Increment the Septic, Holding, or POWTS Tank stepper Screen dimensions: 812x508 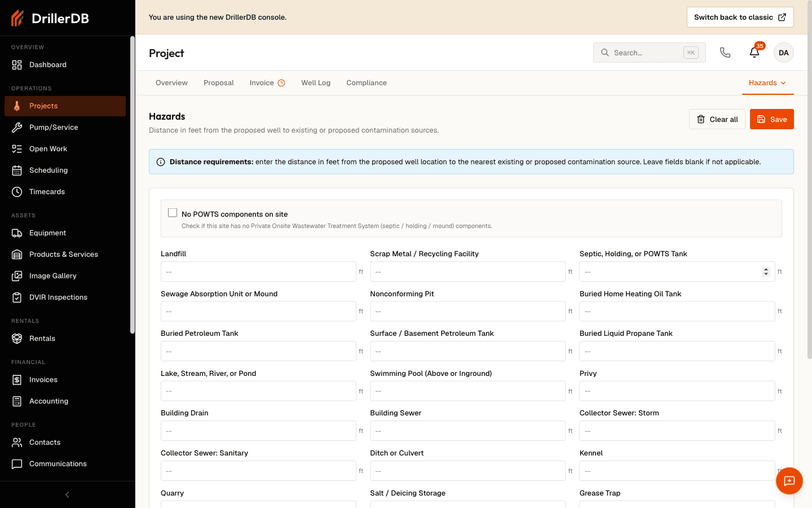766,269
